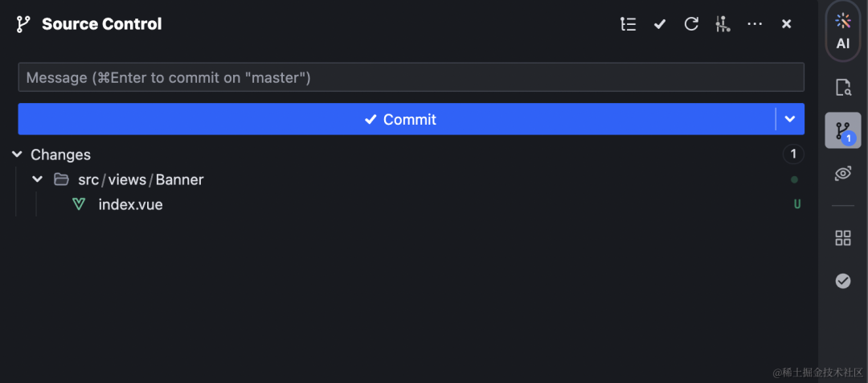The width and height of the screenshot is (868, 383).
Task: Close the Source Control panel
Action: (x=787, y=24)
